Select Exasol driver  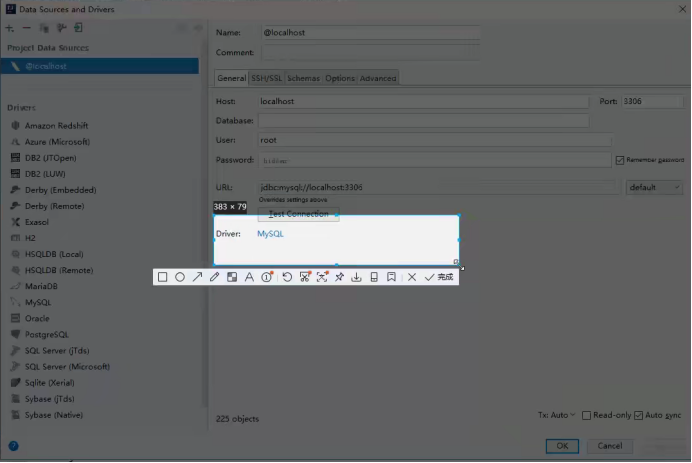(37, 222)
